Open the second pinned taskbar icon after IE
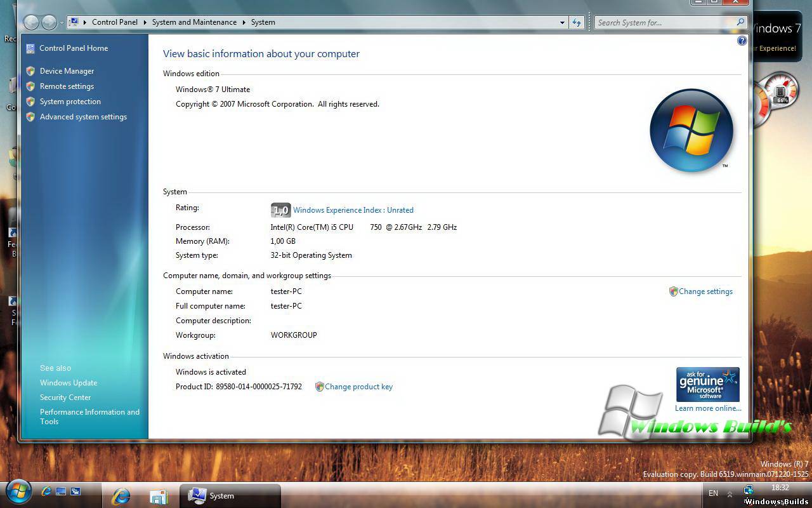 click(158, 495)
